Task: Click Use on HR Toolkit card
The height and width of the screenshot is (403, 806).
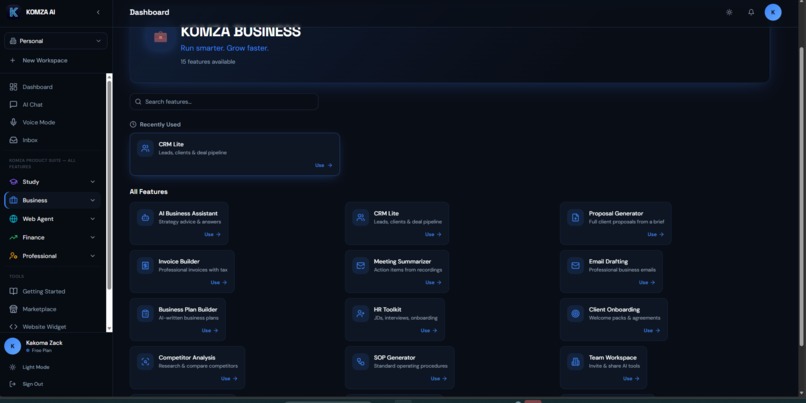Action: click(x=429, y=331)
